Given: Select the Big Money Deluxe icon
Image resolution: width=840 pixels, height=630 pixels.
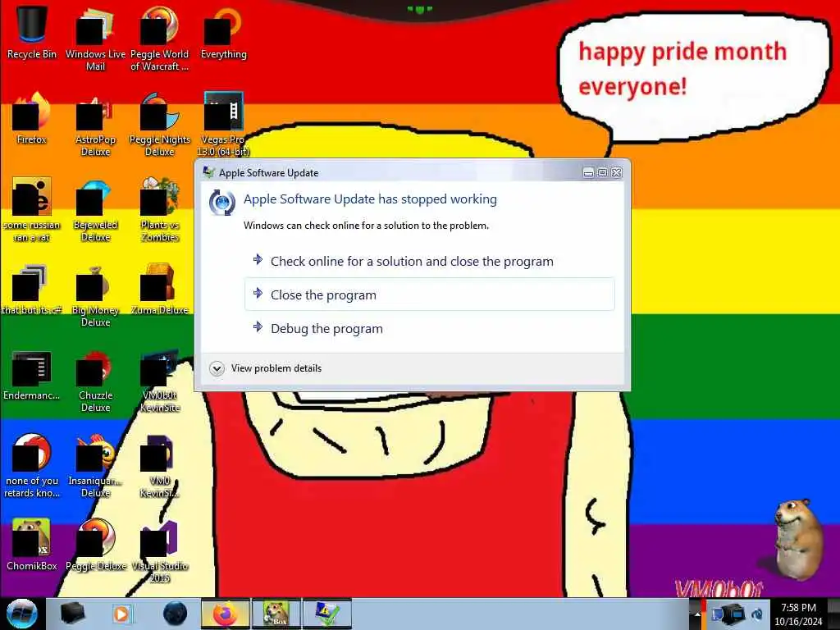Looking at the screenshot, I should (95, 294).
